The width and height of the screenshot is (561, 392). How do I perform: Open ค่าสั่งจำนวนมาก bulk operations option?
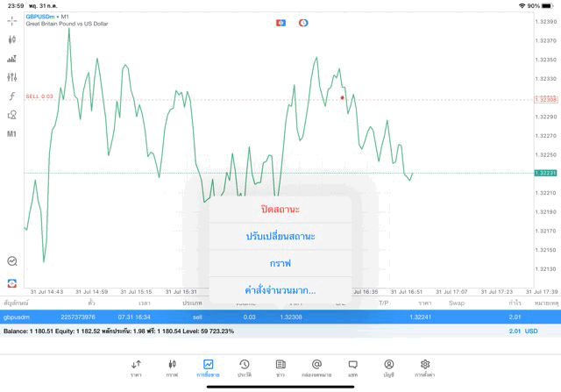280,290
